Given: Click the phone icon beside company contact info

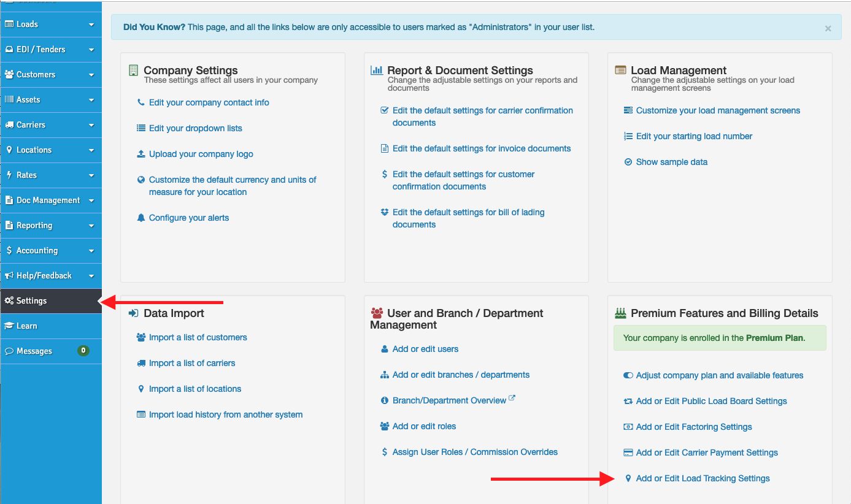Looking at the screenshot, I should pyautogui.click(x=141, y=103).
